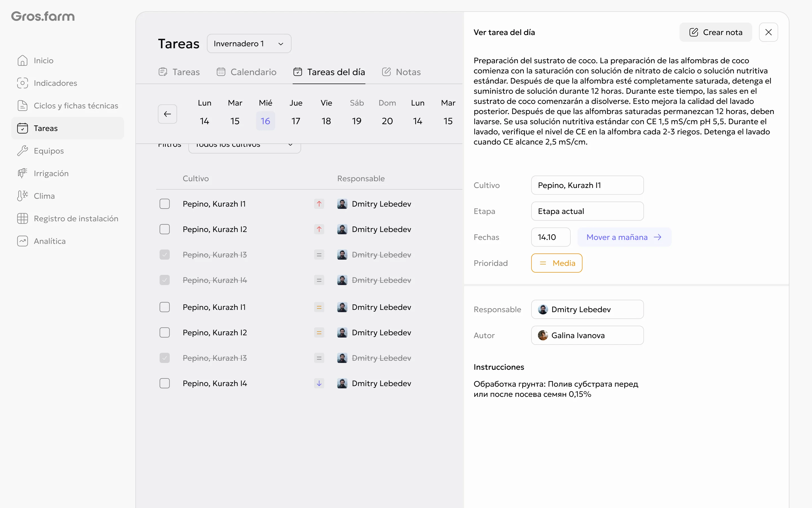The image size is (812, 508).
Task: Click blue down-arrow priority icon on Kurazh I4 row
Action: [x=319, y=383]
